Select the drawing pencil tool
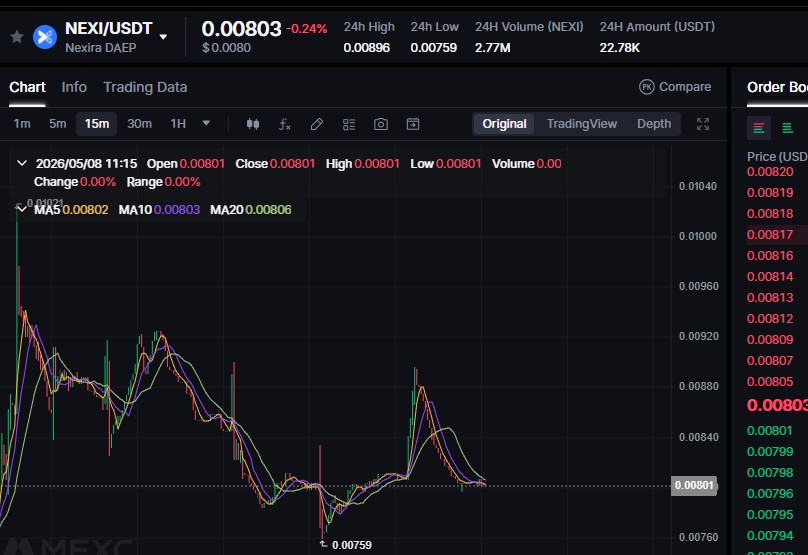Viewport: 808px width, 555px height. 317,124
